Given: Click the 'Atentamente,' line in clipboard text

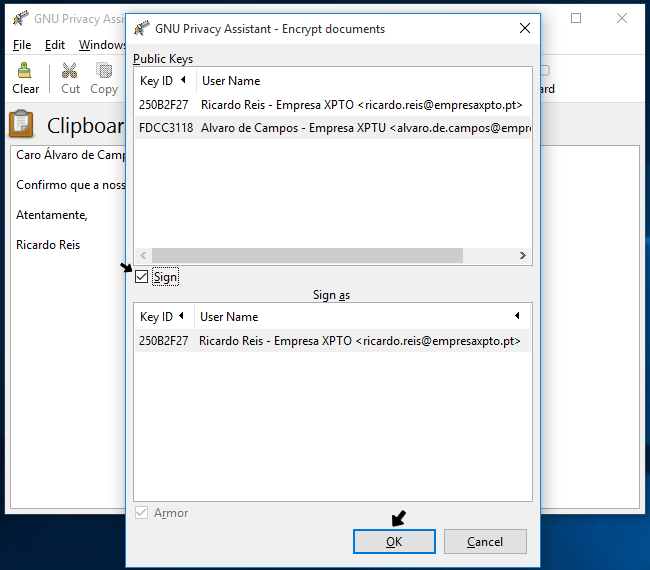Looking at the screenshot, I should [x=52, y=215].
